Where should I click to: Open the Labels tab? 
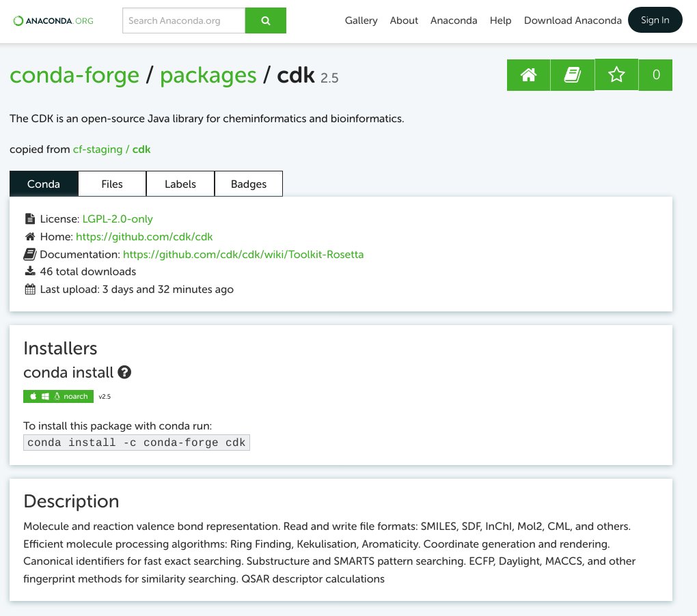coord(180,184)
